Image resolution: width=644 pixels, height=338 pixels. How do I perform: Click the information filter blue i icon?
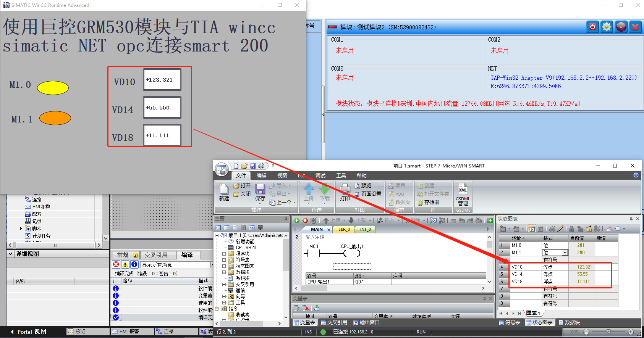pos(134,264)
